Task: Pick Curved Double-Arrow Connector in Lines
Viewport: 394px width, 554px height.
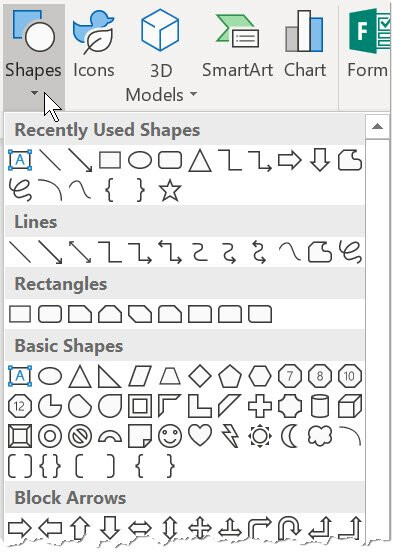Action: (x=260, y=252)
